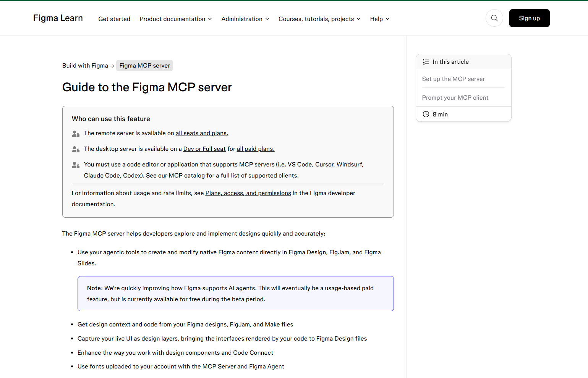Click the seat icon beside desktop server line

click(76, 149)
